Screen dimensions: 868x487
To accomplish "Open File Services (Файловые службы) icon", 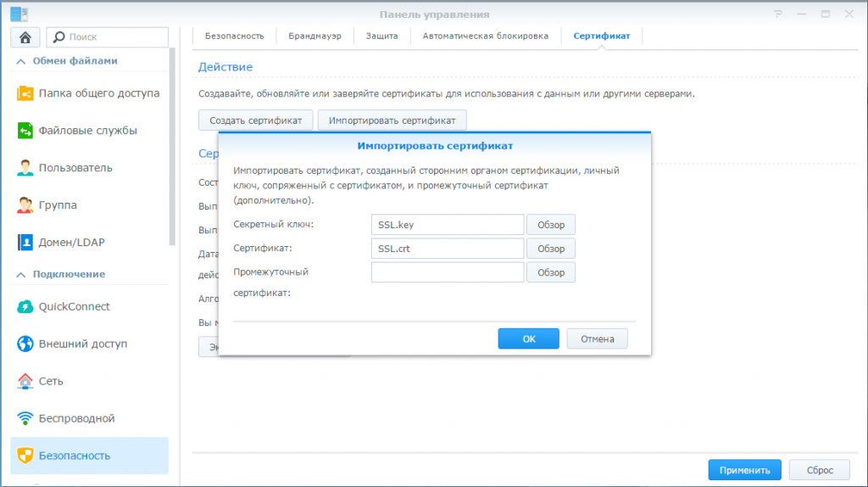I will point(25,131).
